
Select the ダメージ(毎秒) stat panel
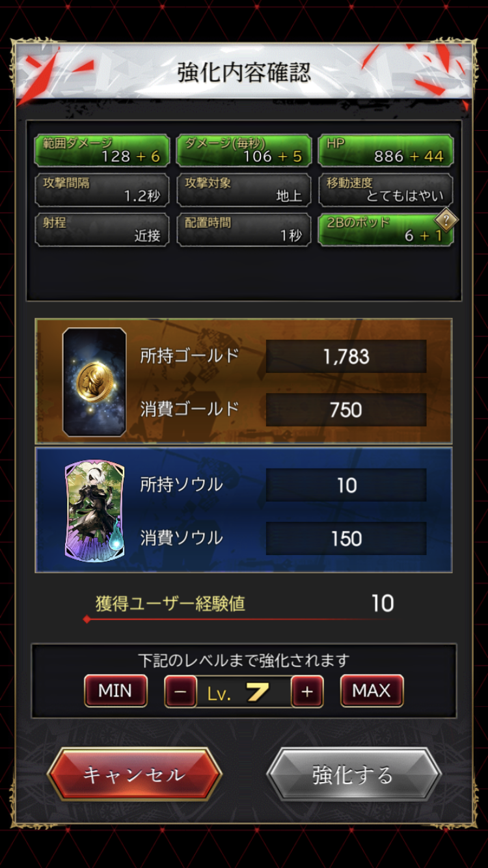pyautogui.click(x=244, y=150)
